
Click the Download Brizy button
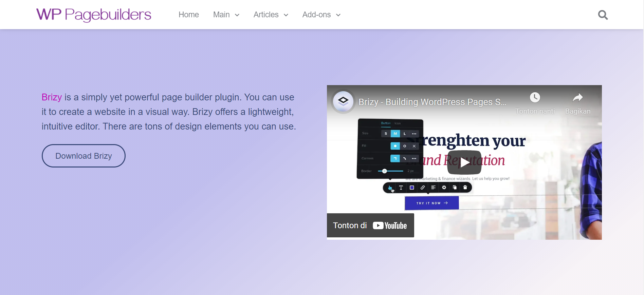tap(84, 156)
